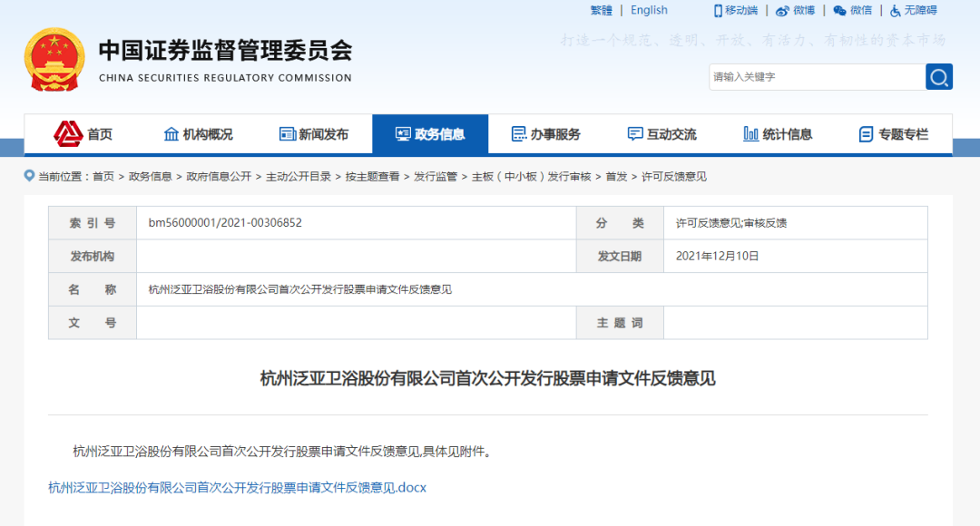Click the WeChat chat bubble icon
The height and width of the screenshot is (526, 980).
[x=839, y=11]
